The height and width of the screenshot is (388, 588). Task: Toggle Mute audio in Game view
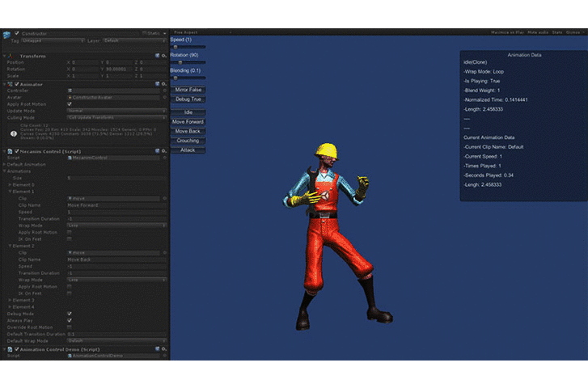point(538,32)
